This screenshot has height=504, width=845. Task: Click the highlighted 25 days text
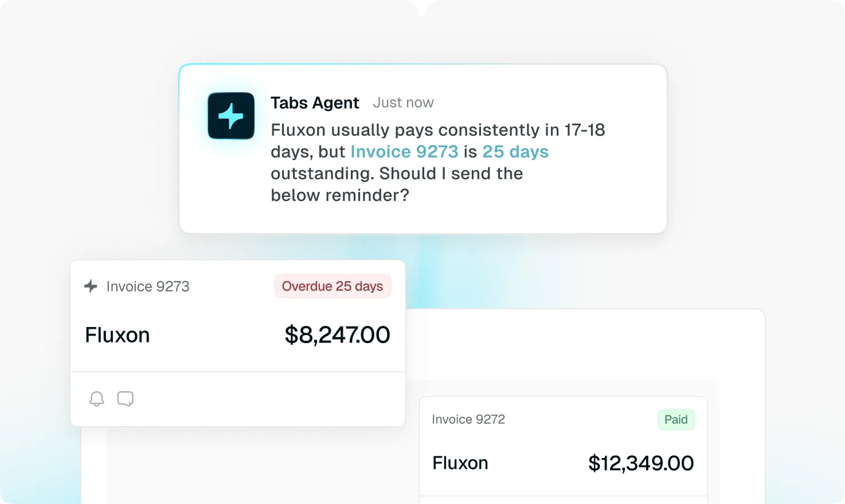click(x=515, y=152)
